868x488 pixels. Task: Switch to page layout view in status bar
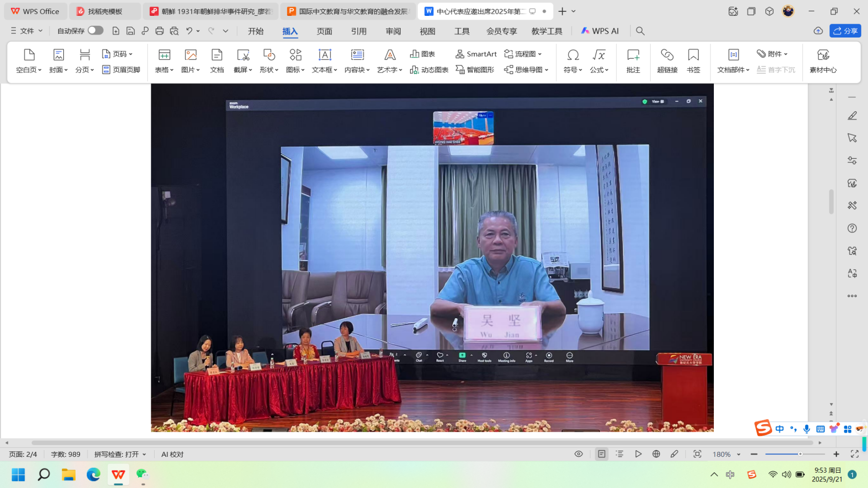tap(601, 454)
